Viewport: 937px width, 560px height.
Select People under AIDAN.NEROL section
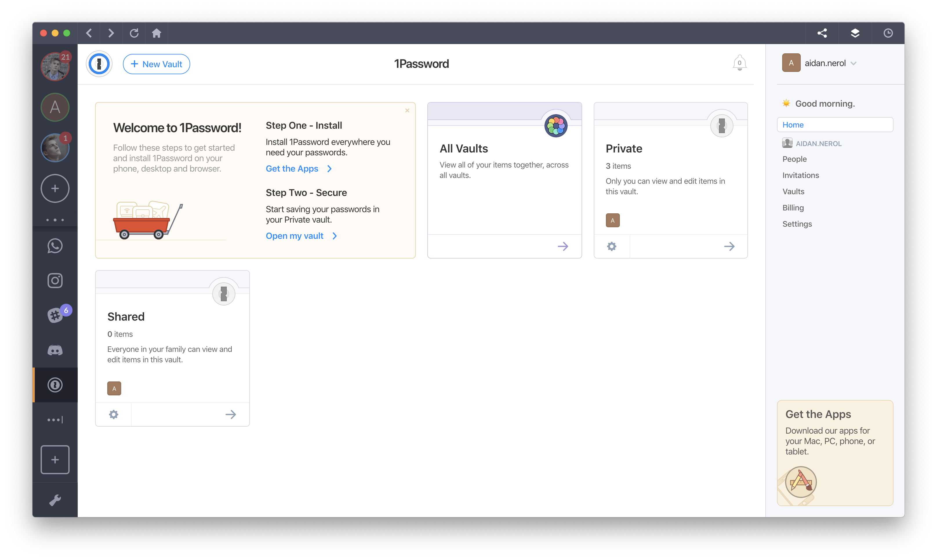tap(794, 159)
